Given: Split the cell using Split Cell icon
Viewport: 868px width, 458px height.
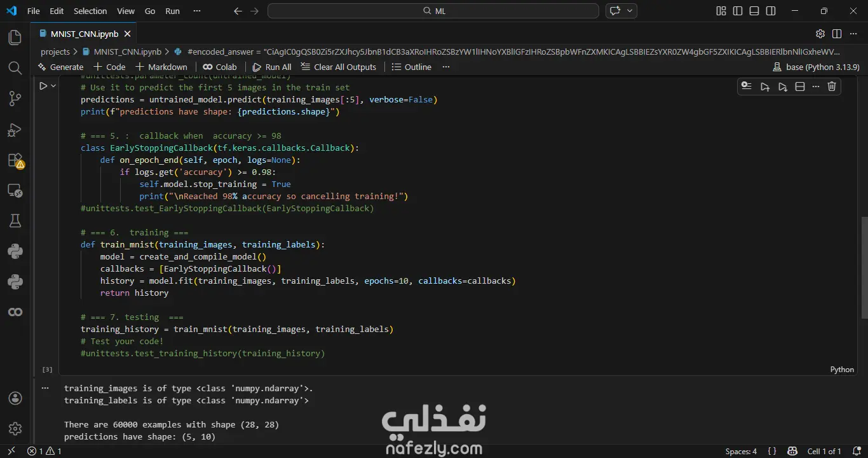Looking at the screenshot, I should 800,87.
